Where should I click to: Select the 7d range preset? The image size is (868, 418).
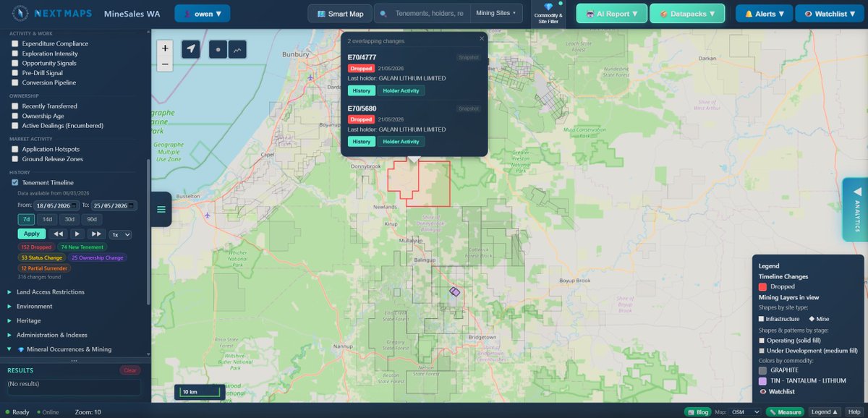[26, 219]
